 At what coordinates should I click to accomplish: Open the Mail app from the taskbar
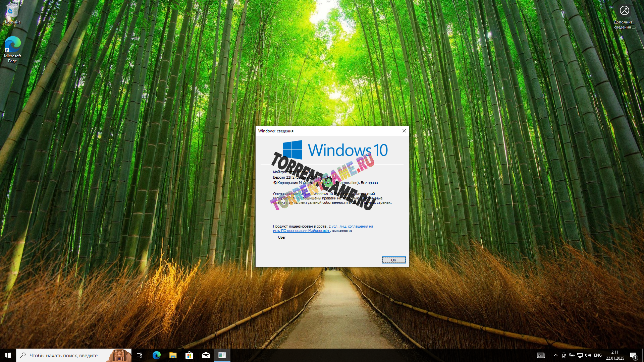(x=206, y=355)
